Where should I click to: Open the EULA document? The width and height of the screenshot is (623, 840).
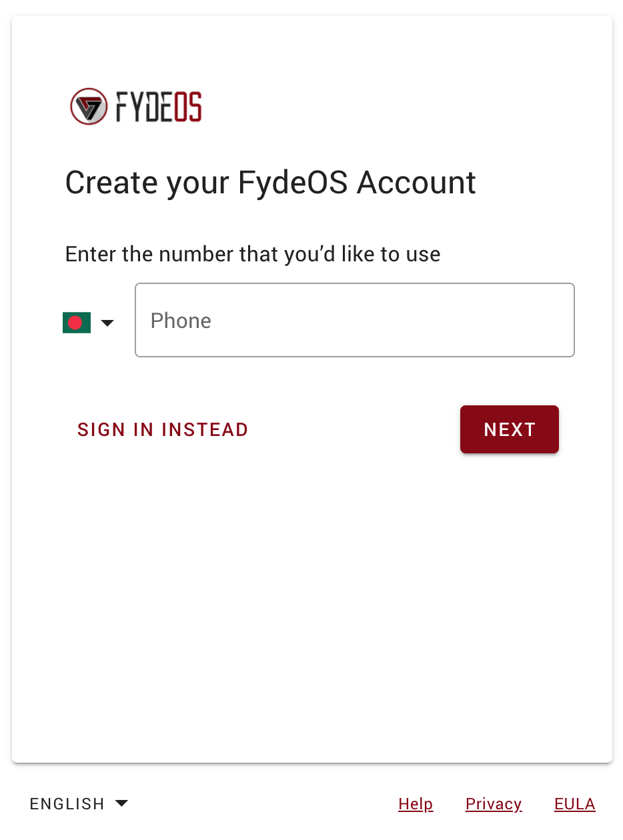coord(574,803)
